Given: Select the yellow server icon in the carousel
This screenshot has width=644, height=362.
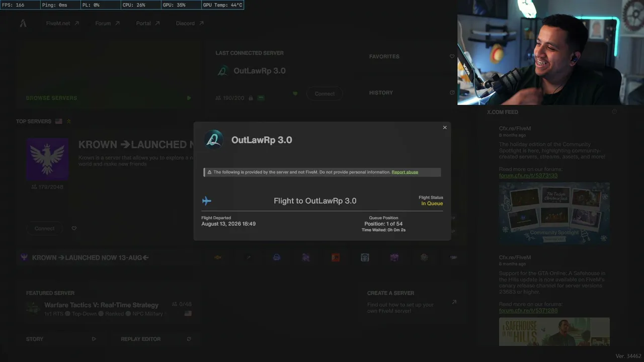Looking at the screenshot, I should 218,257.
